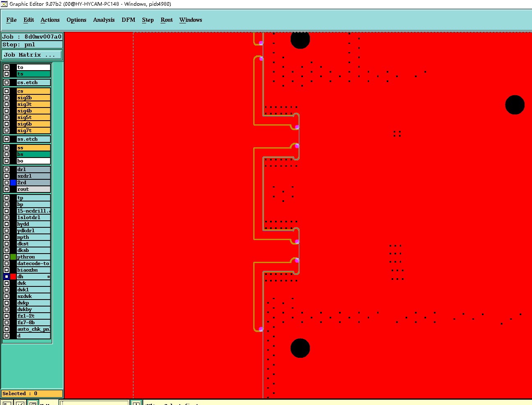Click the blue color swatch for 2rd layer

pyautogui.click(x=13, y=183)
